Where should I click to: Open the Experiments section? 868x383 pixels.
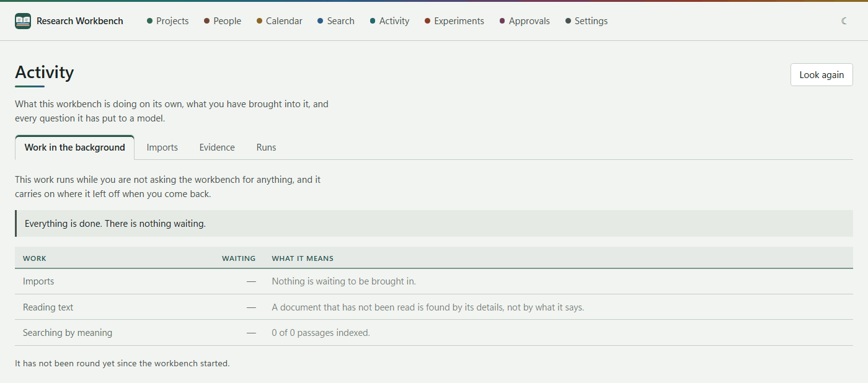(454, 21)
